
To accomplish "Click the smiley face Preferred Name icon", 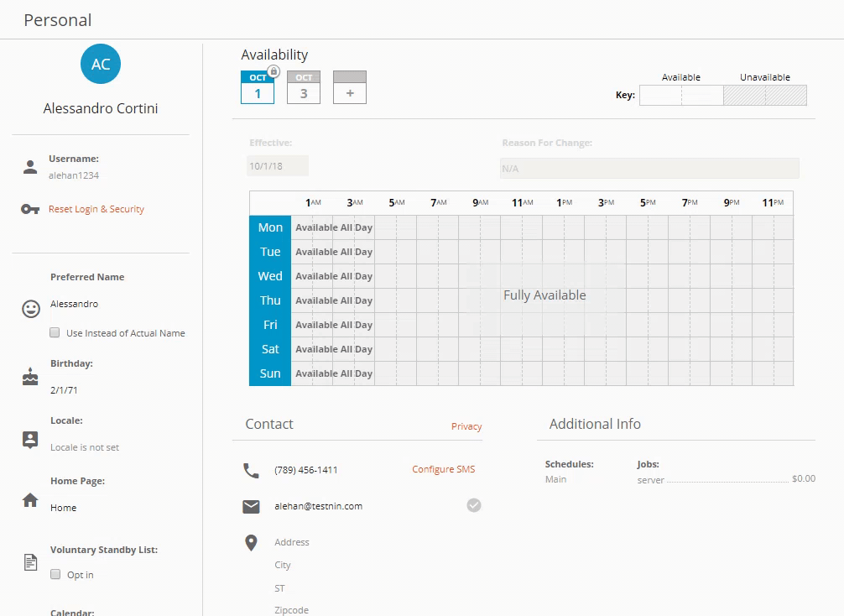I will [31, 309].
